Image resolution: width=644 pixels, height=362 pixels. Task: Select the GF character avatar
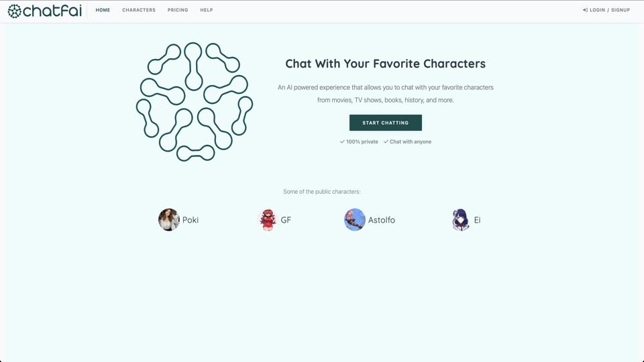268,219
